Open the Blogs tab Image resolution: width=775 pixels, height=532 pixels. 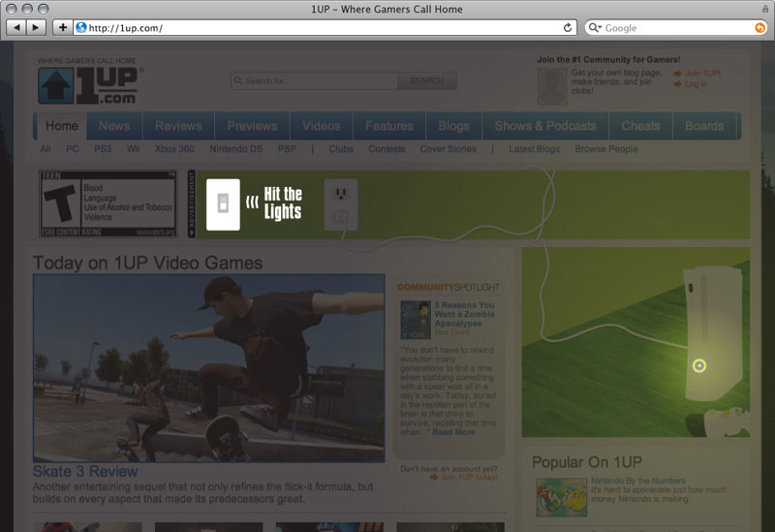453,126
